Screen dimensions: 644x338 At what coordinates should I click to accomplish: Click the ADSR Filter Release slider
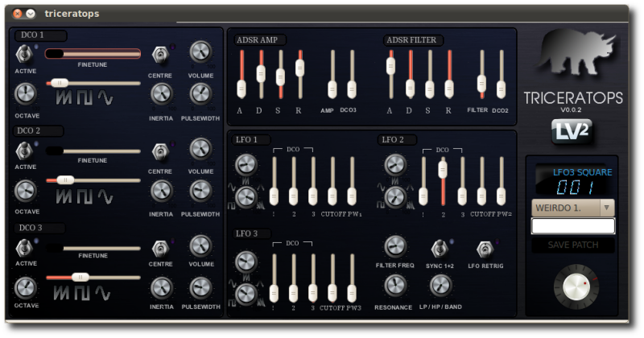click(449, 75)
